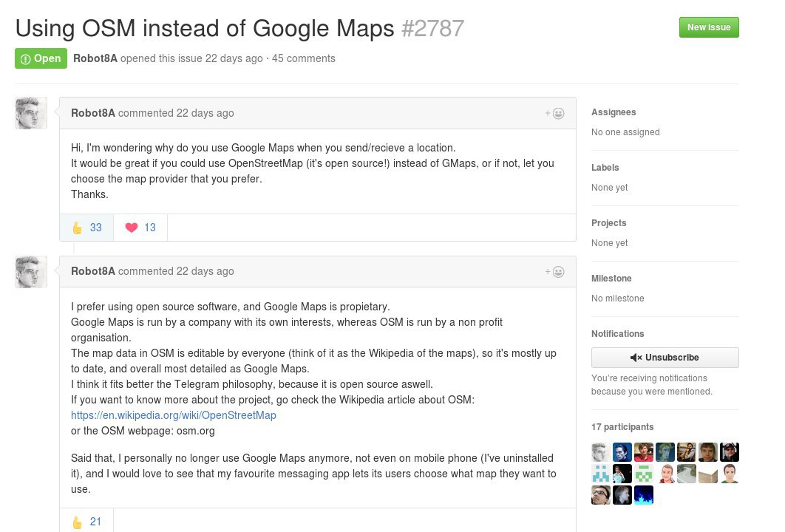Click Robot8A name in issue header
The height and width of the screenshot is (532, 785).
(x=95, y=58)
